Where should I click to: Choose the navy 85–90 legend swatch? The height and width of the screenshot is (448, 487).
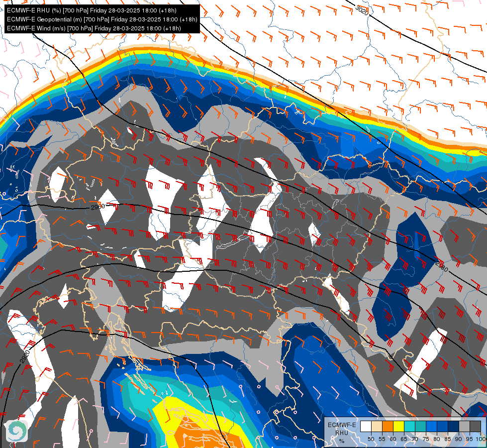tap(454, 427)
